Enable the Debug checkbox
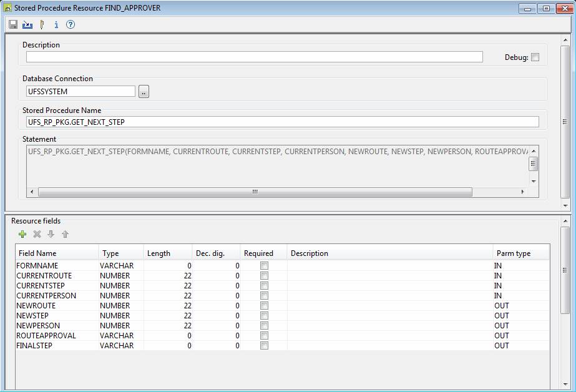Image resolution: width=576 pixels, height=392 pixels. (x=535, y=57)
